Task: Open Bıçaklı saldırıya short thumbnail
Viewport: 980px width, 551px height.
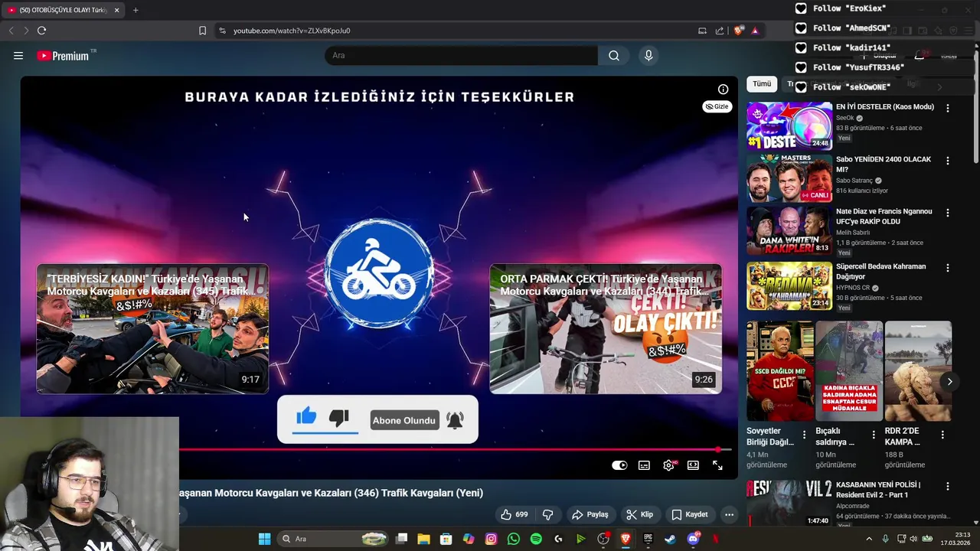Action: click(x=849, y=370)
